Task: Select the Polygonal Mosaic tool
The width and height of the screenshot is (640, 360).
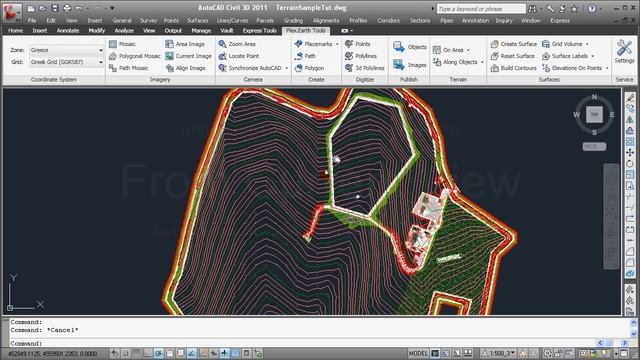Action: tap(135, 56)
